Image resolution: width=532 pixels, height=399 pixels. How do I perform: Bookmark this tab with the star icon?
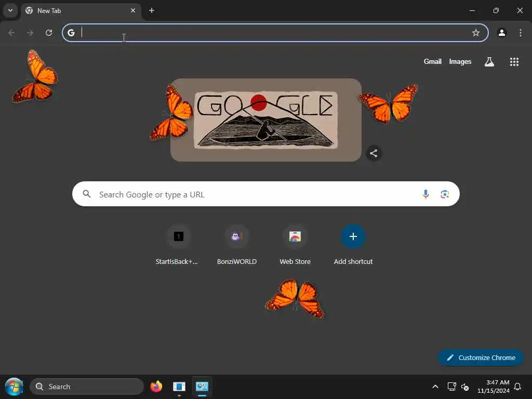coord(476,33)
